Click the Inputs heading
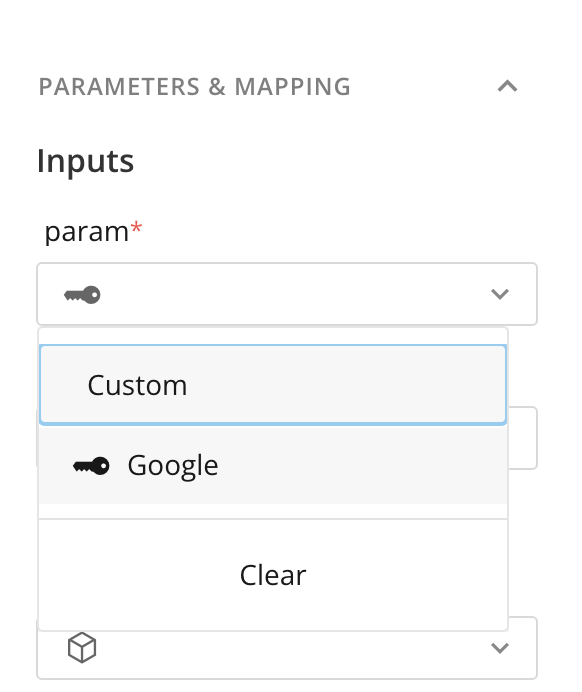582x692 pixels. tap(85, 162)
